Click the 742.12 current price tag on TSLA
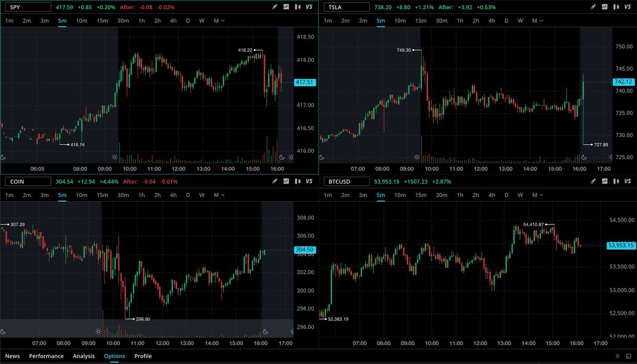The image size is (637, 364). tap(622, 82)
